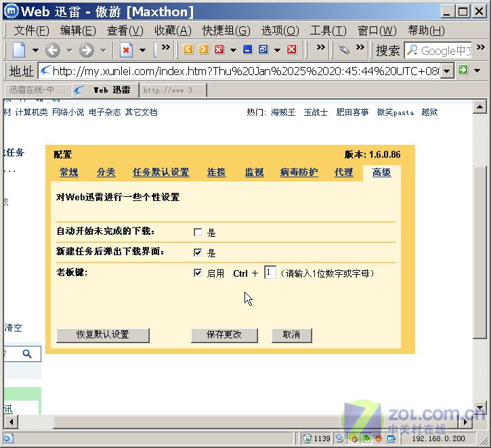Switch to previous tab with orange left arrow

[188, 49]
